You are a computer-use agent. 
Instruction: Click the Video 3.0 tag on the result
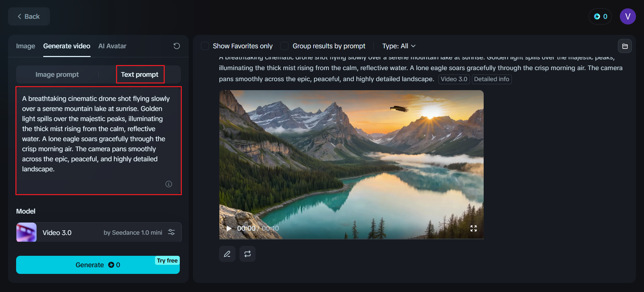454,79
